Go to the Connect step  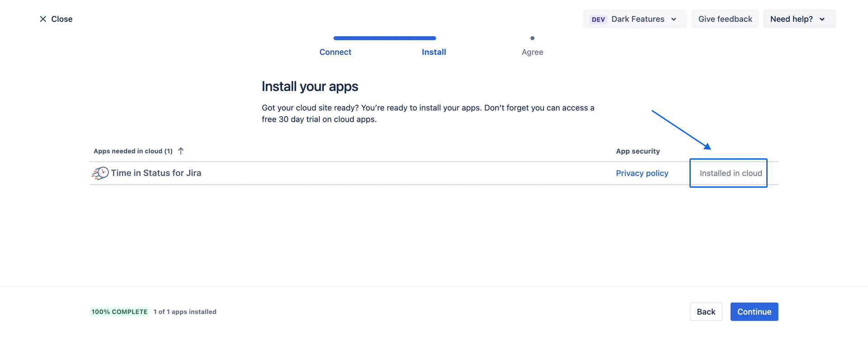pos(335,52)
